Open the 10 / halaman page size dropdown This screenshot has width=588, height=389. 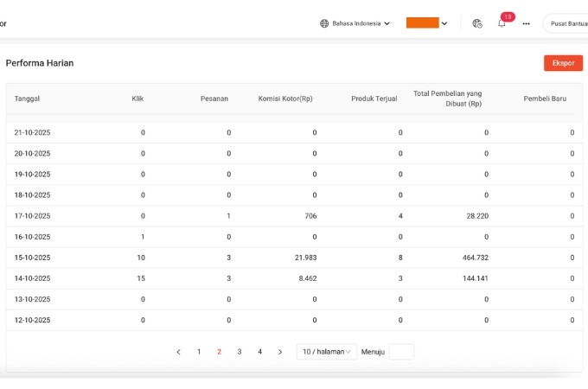[326, 352]
